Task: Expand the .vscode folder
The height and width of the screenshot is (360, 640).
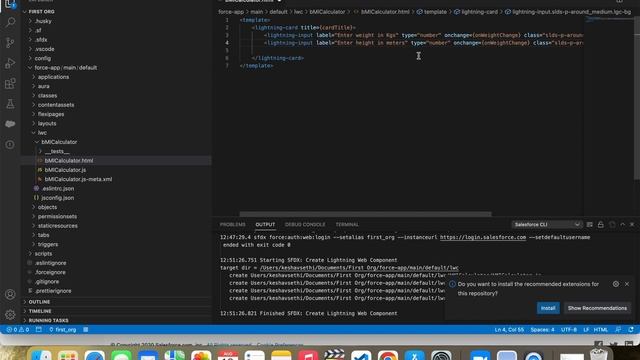Action: 44,49
